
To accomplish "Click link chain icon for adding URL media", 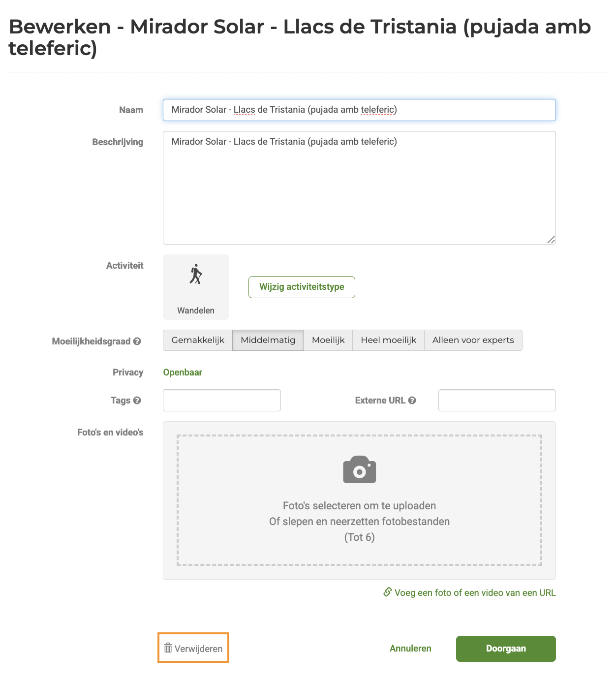I will coord(388,592).
